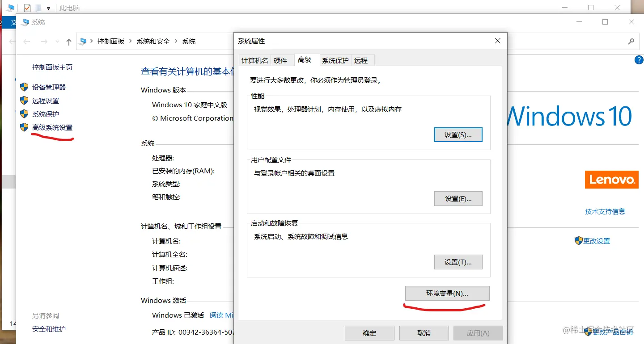Navigate to 系统和安全 in the address bar
Screen dimensions: 644x344
click(153, 42)
